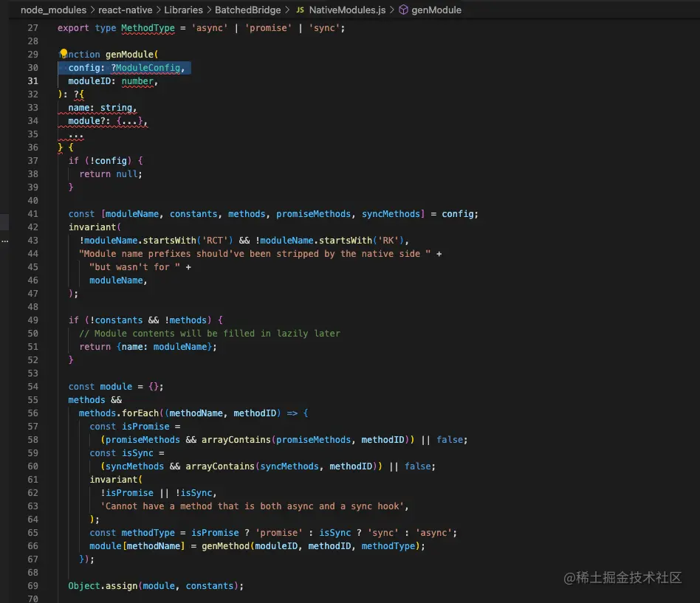Click 'isPromise' variable declaration on line 57
700x603 pixels.
pyautogui.click(x=145, y=427)
